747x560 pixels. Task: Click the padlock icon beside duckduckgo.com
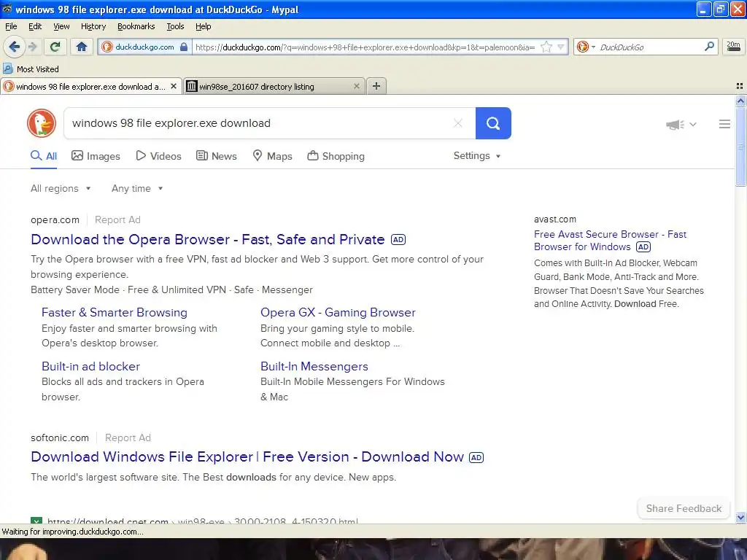[183, 47]
